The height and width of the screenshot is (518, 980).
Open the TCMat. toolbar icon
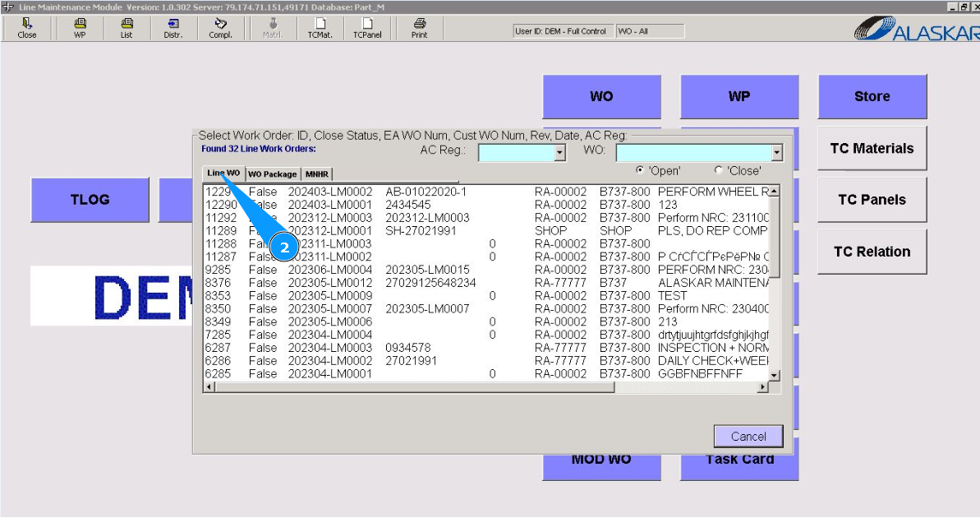pos(320,28)
